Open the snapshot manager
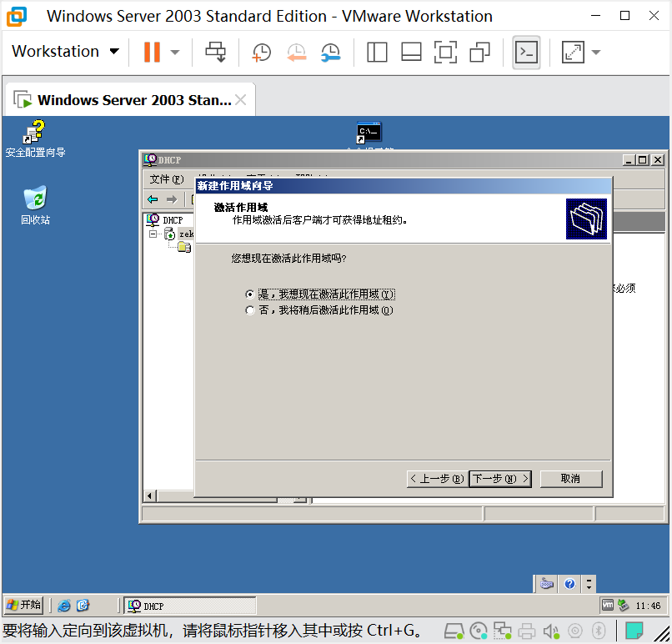The image size is (672, 644). tap(331, 53)
